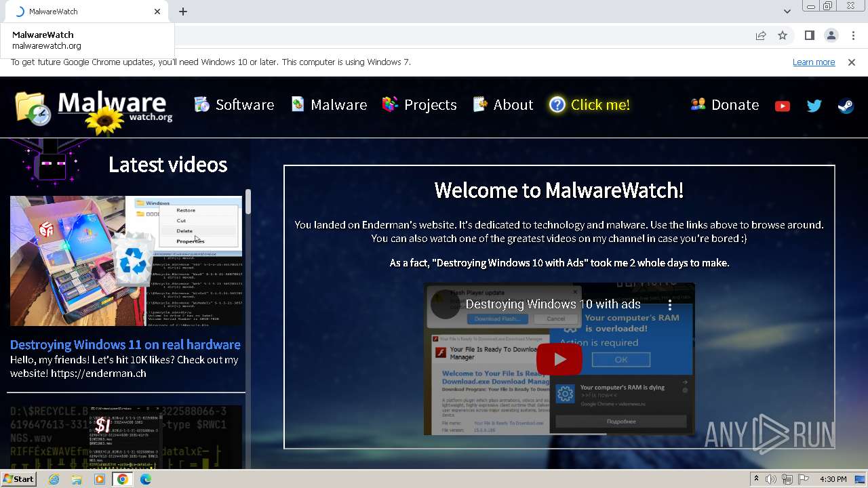
Task: Open the Donate link
Action: coord(724,104)
